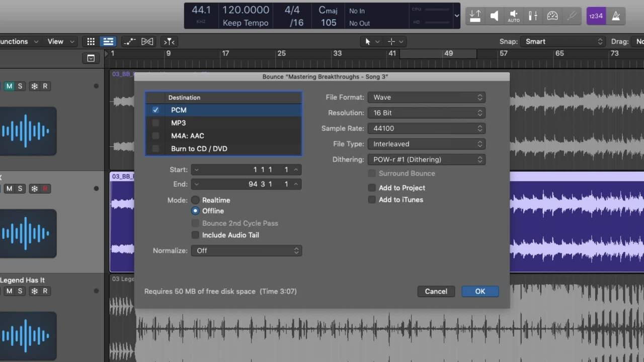Cancel the bounce dialog

436,291
